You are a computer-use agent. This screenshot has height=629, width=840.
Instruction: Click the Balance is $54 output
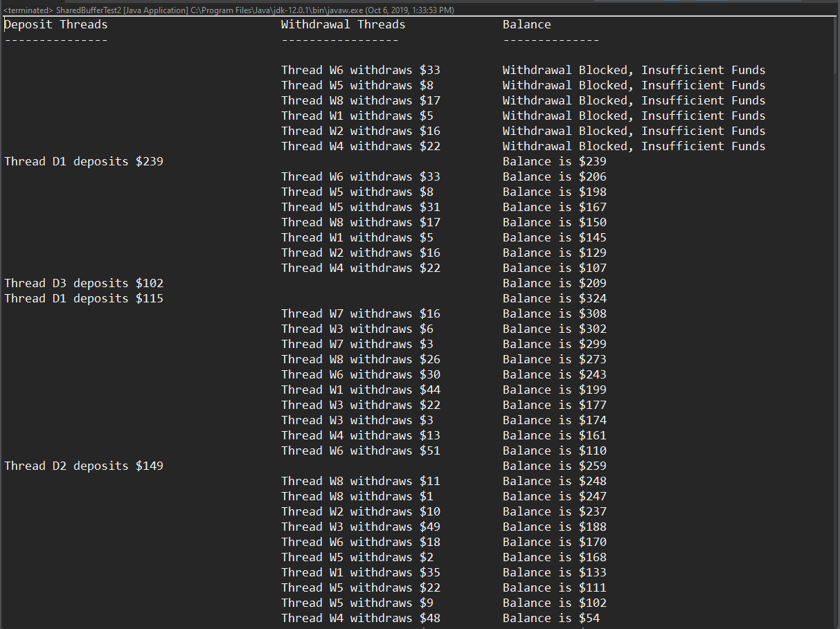[x=551, y=619]
